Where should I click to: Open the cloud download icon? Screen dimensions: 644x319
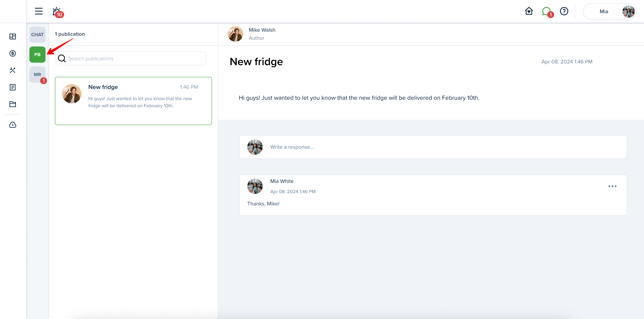pos(12,125)
